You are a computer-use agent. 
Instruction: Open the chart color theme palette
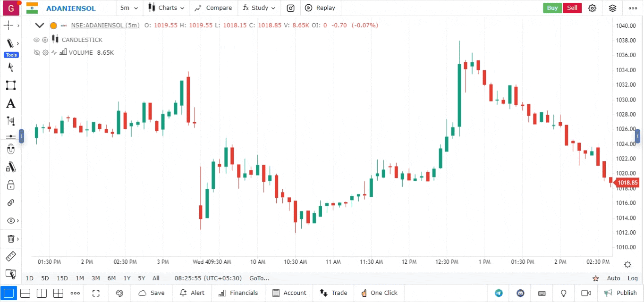[119, 293]
